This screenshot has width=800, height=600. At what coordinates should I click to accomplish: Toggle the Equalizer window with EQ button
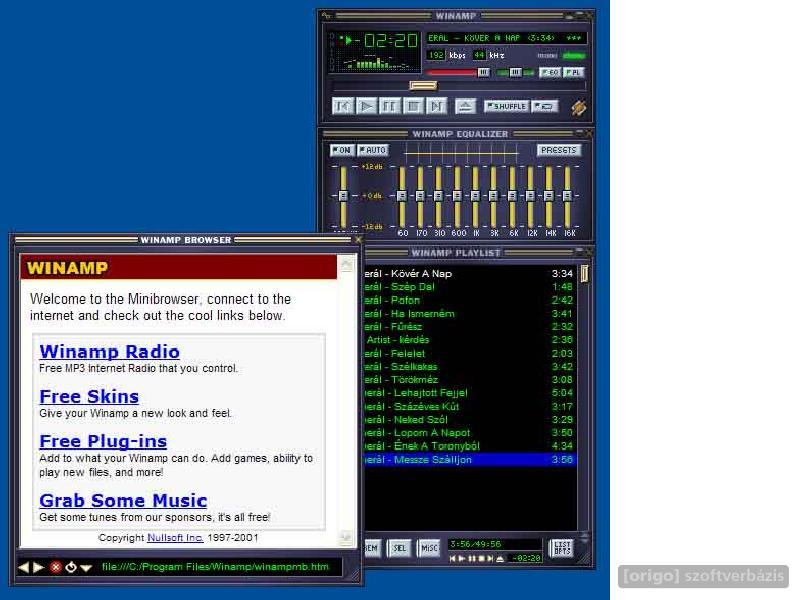(x=551, y=72)
